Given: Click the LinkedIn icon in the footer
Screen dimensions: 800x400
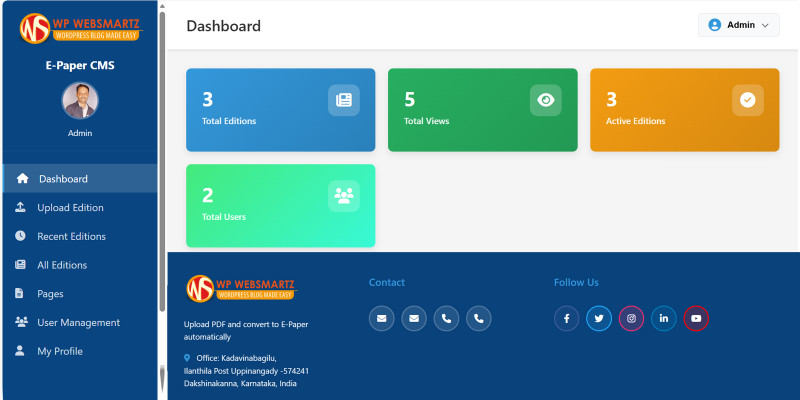Looking at the screenshot, I should point(664,318).
